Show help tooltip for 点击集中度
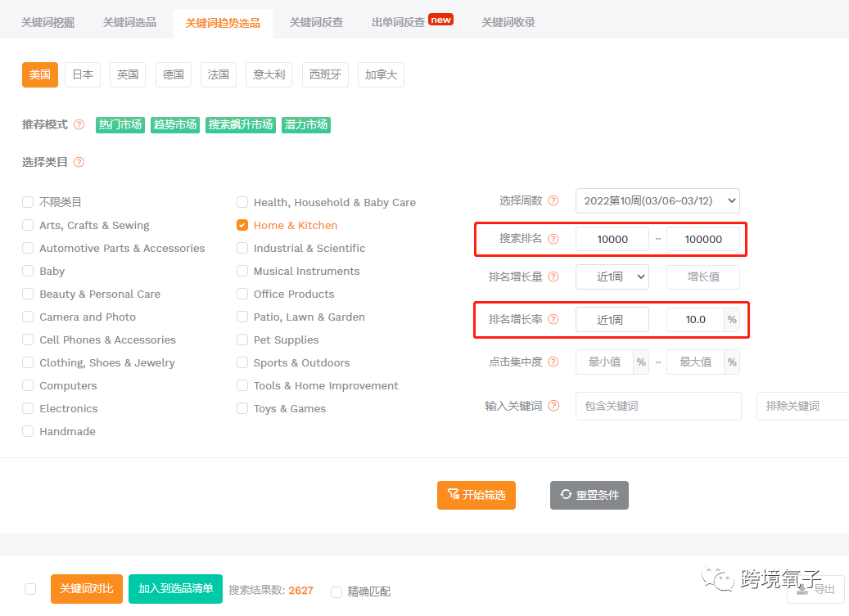The height and width of the screenshot is (616, 849). click(x=553, y=362)
